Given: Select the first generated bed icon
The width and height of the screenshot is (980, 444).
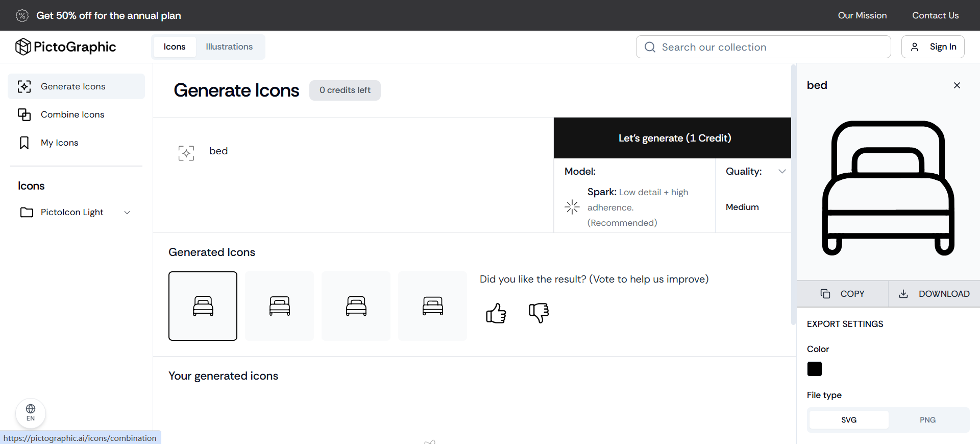Looking at the screenshot, I should 203,306.
